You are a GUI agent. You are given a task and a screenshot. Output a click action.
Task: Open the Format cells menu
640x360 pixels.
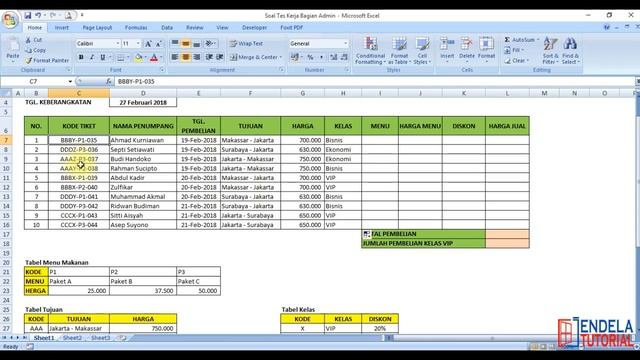pos(486,51)
